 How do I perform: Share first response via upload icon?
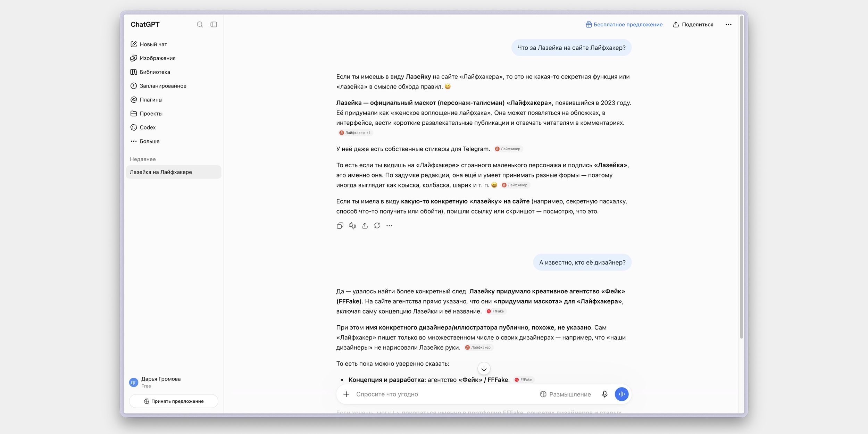(x=365, y=226)
